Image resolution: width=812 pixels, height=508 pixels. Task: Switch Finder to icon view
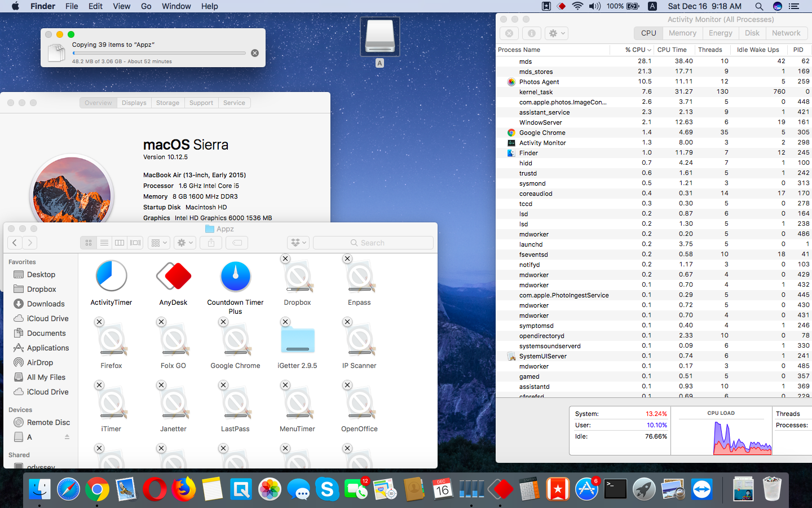(x=89, y=243)
